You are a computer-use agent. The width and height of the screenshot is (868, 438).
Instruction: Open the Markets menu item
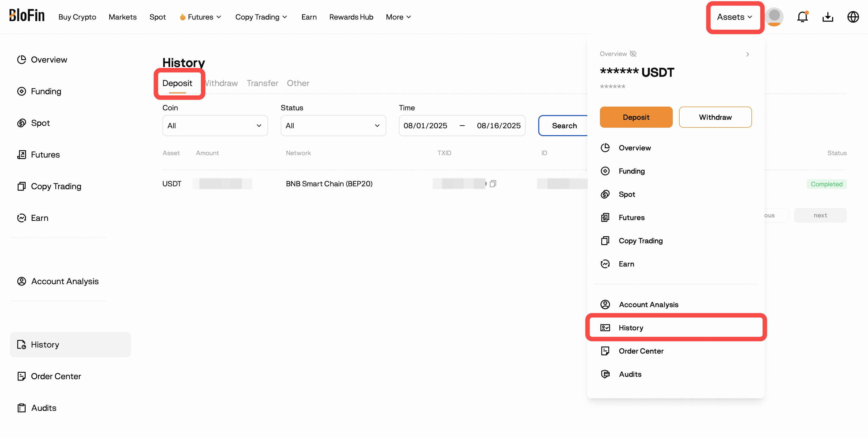[x=123, y=17]
